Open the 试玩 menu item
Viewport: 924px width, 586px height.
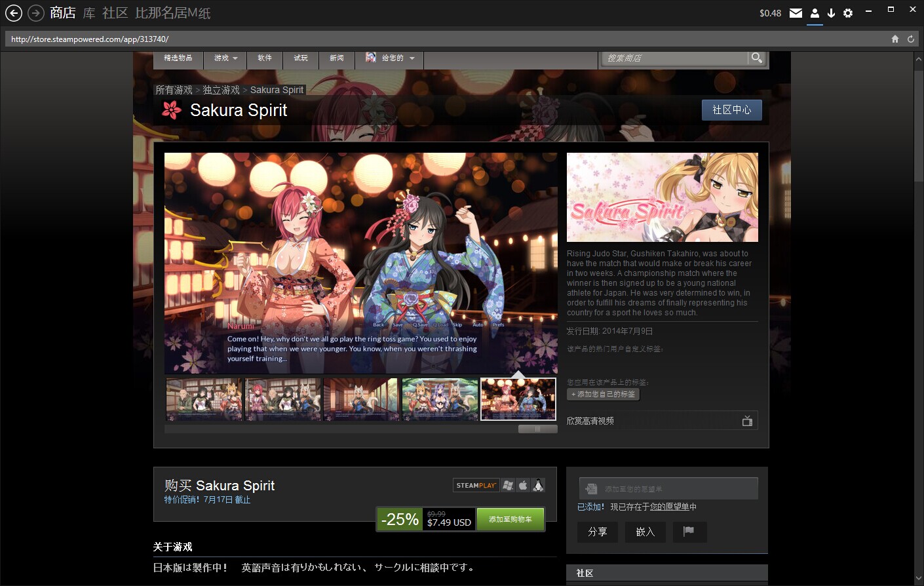[x=301, y=58]
